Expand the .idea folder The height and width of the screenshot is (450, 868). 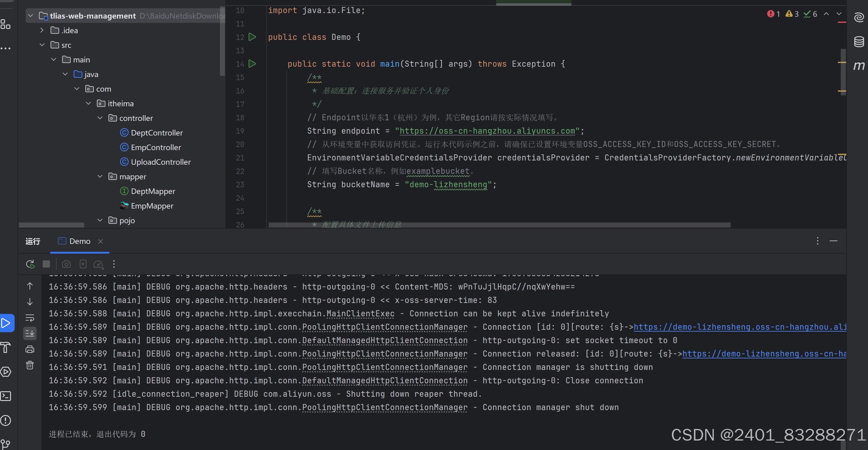point(42,30)
